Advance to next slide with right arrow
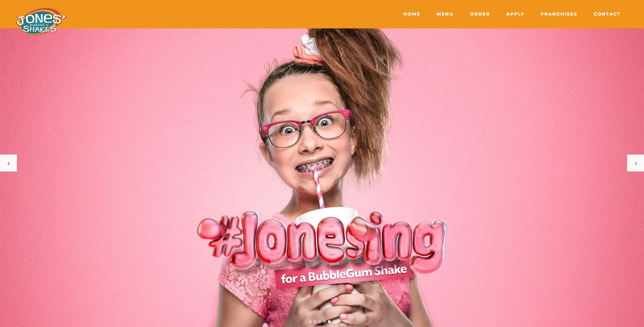The height and width of the screenshot is (327, 644). [636, 163]
